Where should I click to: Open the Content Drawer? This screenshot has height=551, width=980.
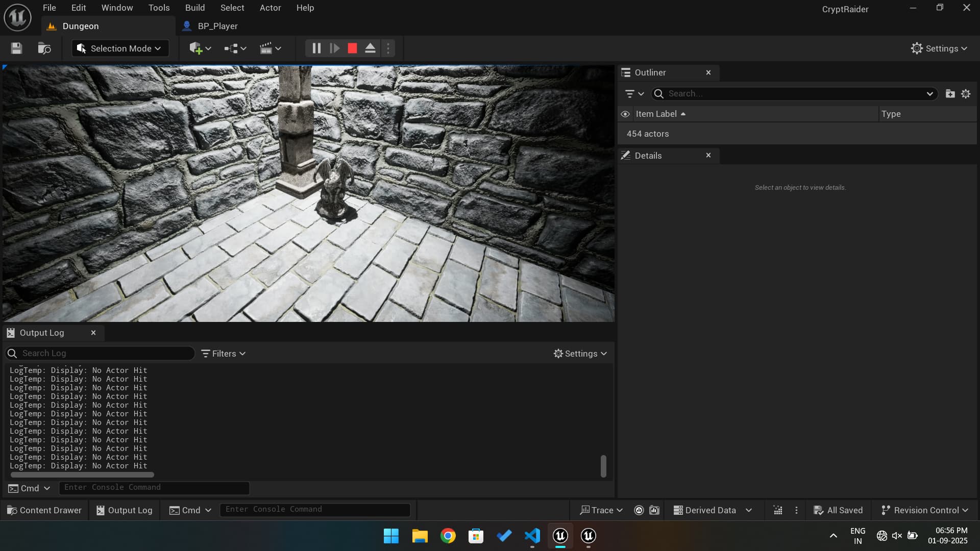pos(44,510)
